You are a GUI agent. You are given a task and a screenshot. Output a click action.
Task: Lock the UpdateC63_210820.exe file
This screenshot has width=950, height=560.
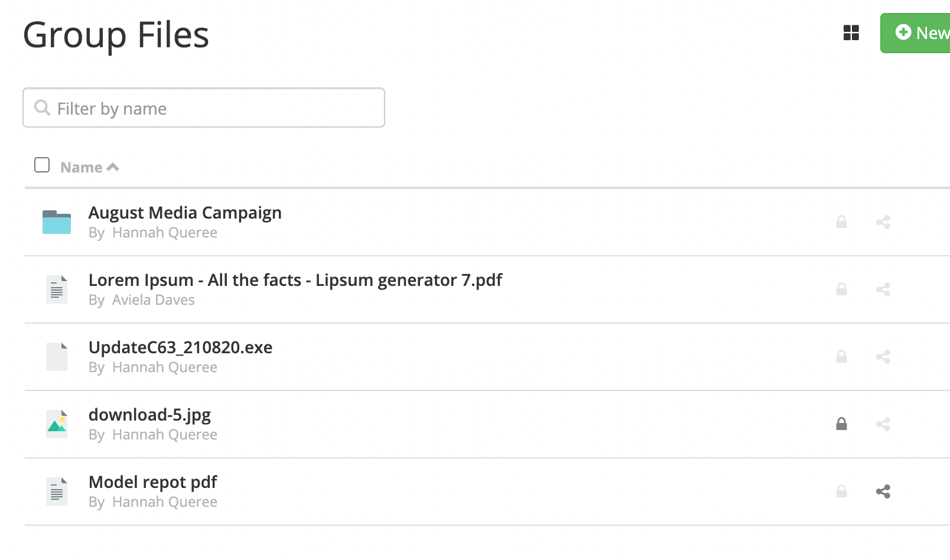click(x=841, y=357)
